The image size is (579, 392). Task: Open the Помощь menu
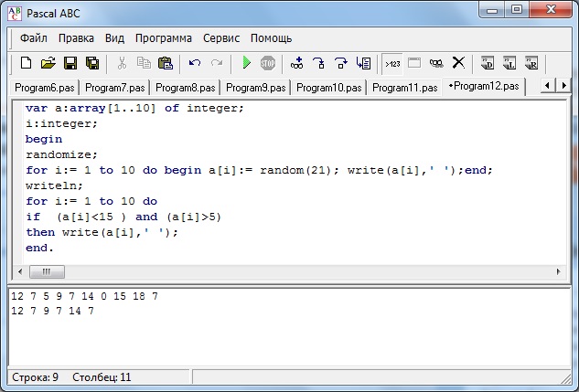(x=271, y=38)
